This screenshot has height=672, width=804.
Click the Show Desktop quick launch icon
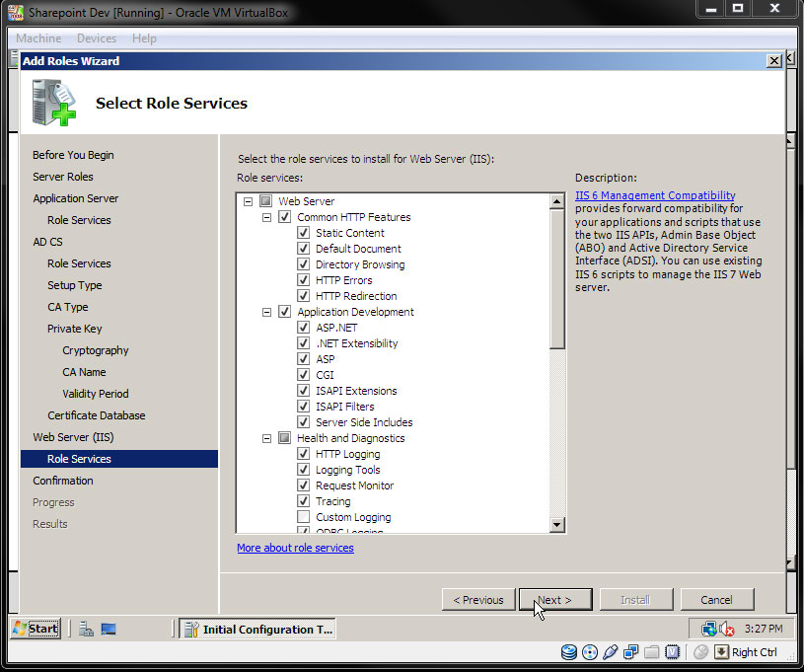tap(109, 629)
